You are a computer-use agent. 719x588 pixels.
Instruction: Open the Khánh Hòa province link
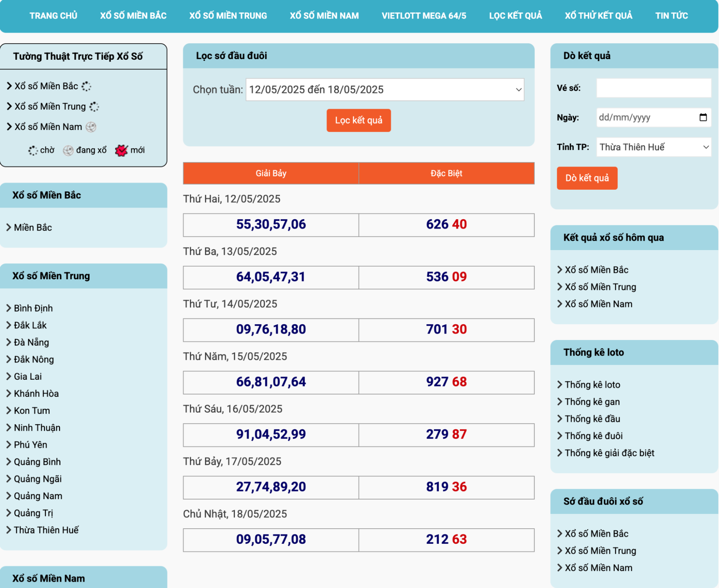coord(36,393)
